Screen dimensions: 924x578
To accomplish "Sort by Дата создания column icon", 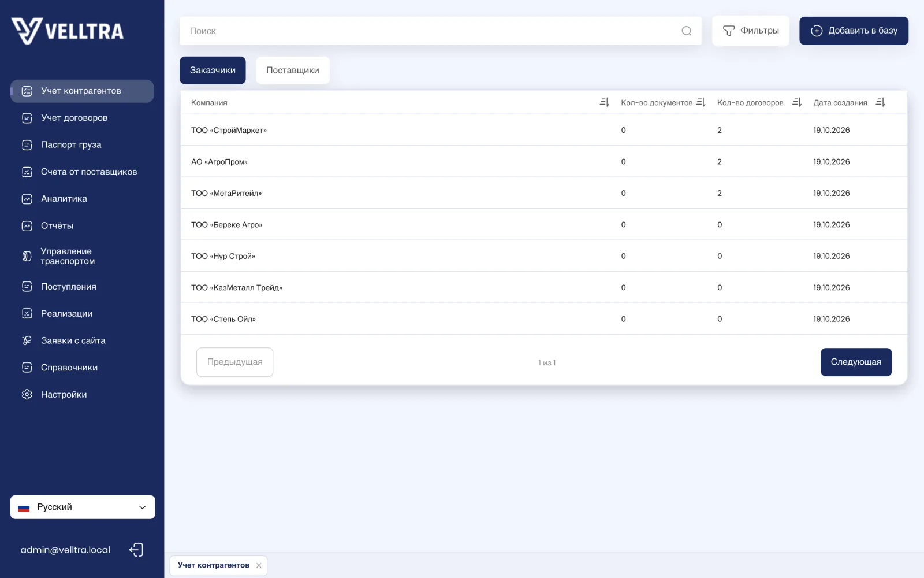I will coord(880,102).
